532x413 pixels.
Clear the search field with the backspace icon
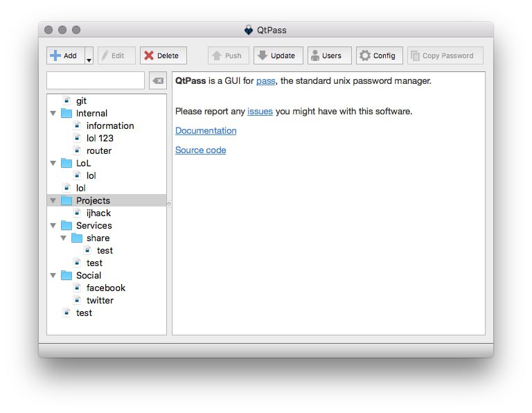158,80
